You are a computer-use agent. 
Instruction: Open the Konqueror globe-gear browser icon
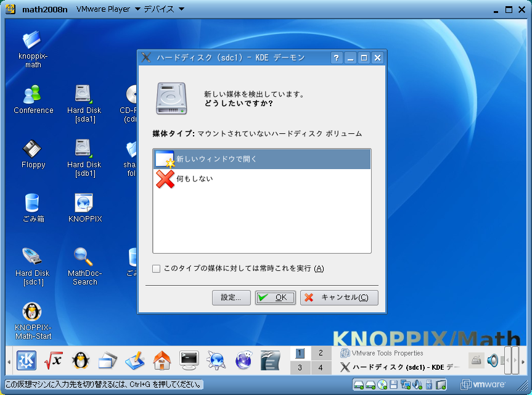pos(216,360)
